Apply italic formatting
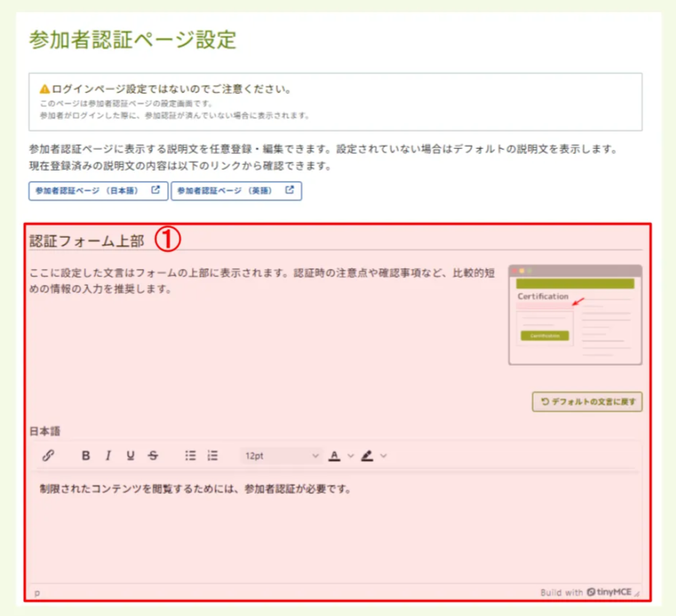 107,455
